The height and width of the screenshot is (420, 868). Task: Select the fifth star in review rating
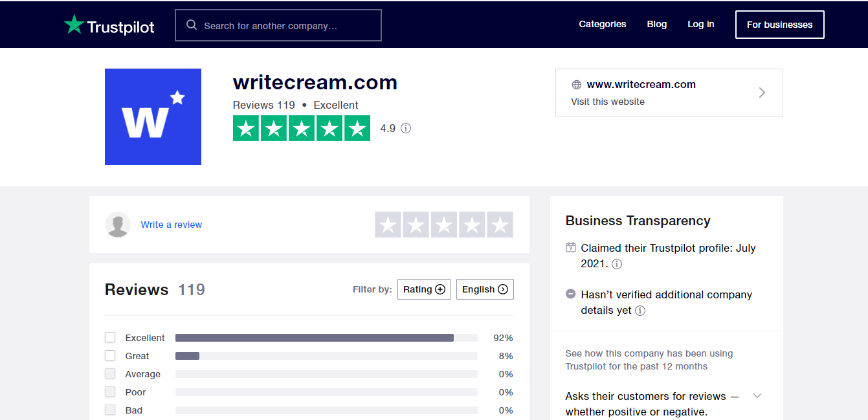500,225
